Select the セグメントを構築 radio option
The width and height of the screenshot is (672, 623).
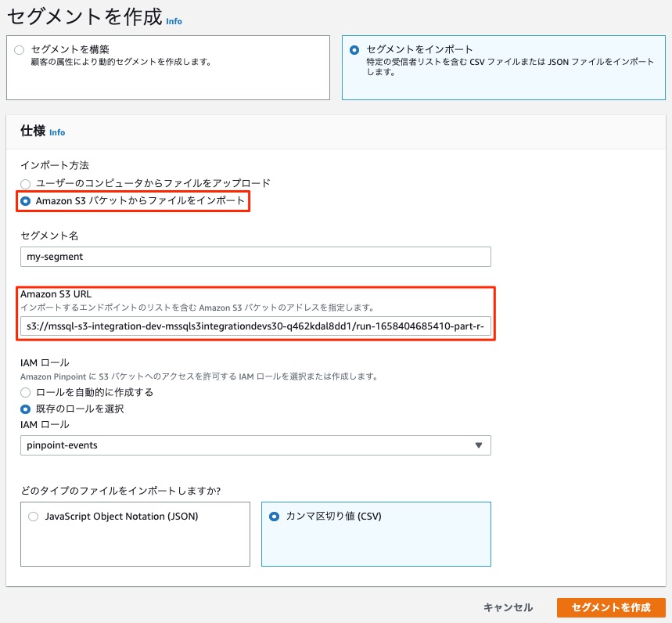(x=20, y=50)
